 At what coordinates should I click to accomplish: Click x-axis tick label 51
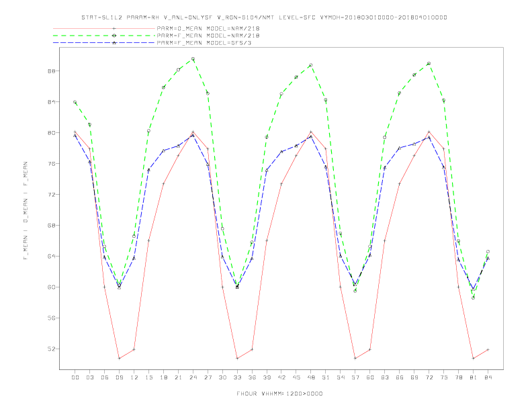326,377
